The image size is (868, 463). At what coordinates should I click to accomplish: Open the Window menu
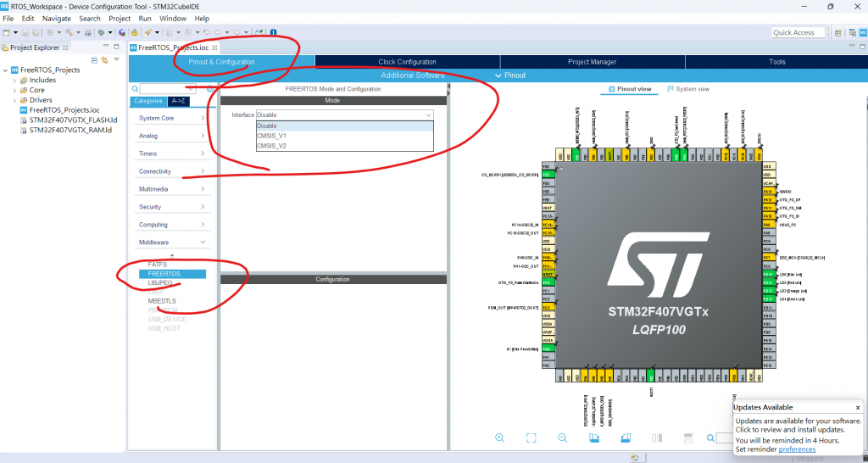(173, 19)
